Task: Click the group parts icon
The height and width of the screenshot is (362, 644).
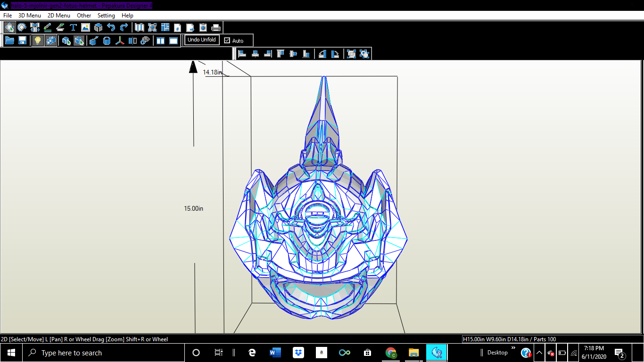Action: tap(351, 54)
